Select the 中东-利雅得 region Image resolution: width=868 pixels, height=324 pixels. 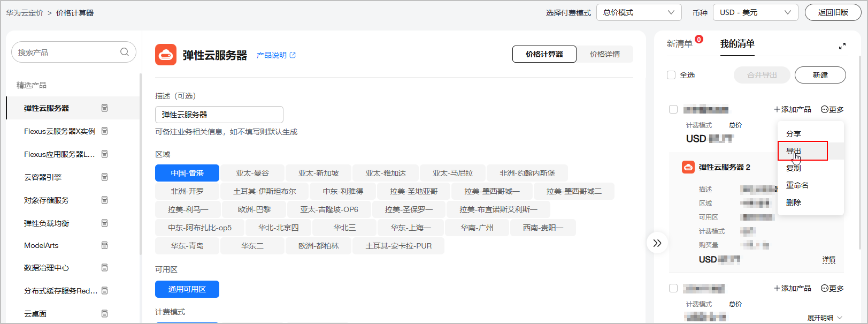tap(343, 191)
